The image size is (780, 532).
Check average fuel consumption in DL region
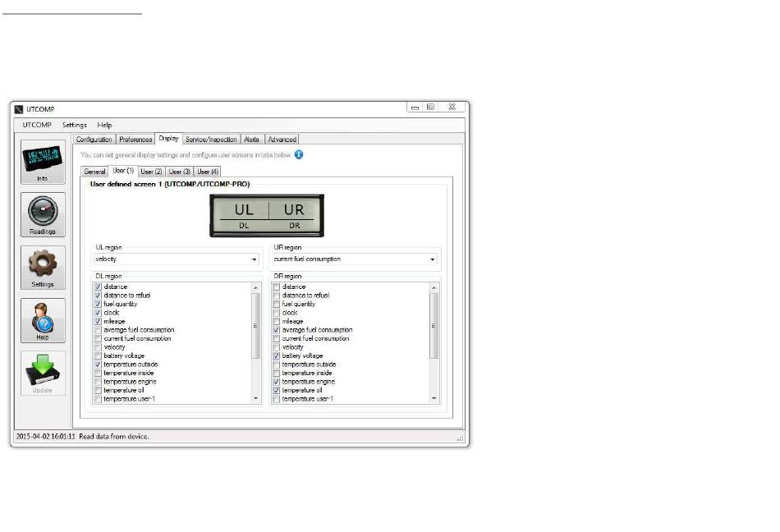98,330
